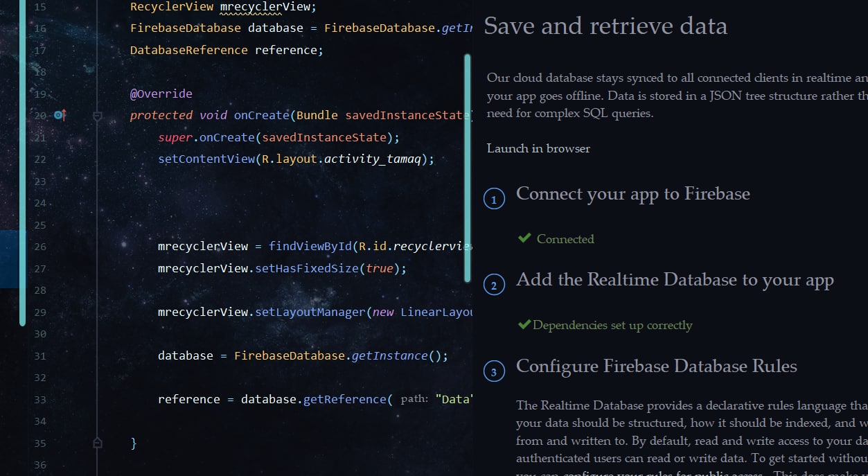Click the green checkmark beside Connected

(x=524, y=238)
